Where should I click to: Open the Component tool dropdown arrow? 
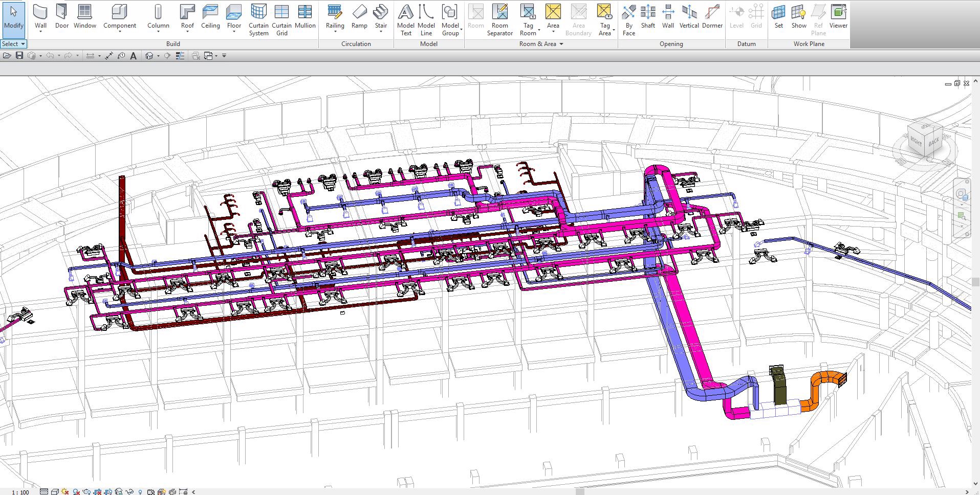[120, 32]
